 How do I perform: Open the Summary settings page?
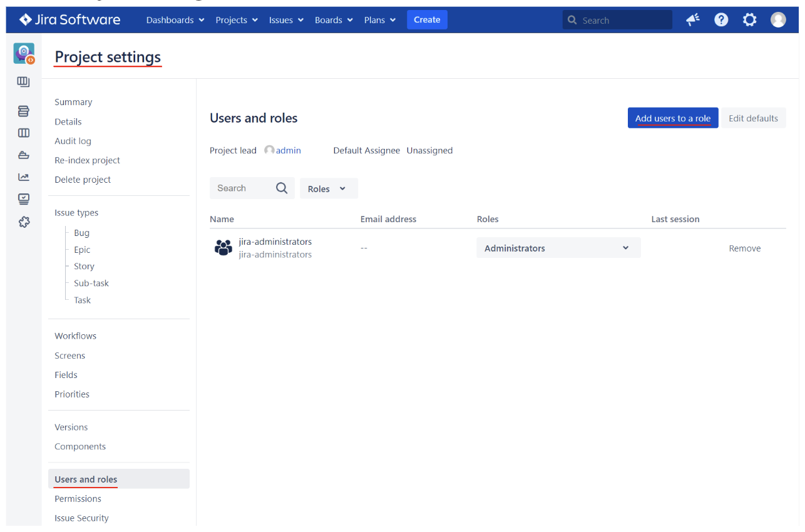[x=73, y=102]
